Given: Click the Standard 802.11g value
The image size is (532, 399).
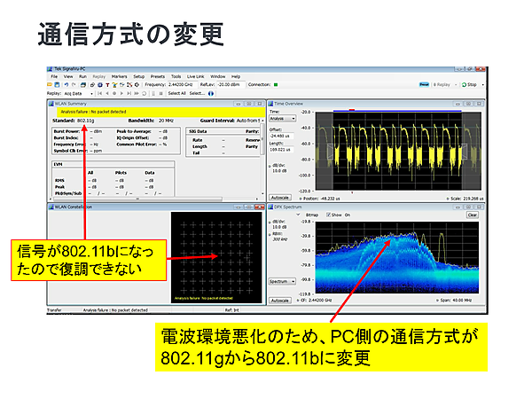Looking at the screenshot, I should coord(86,121).
